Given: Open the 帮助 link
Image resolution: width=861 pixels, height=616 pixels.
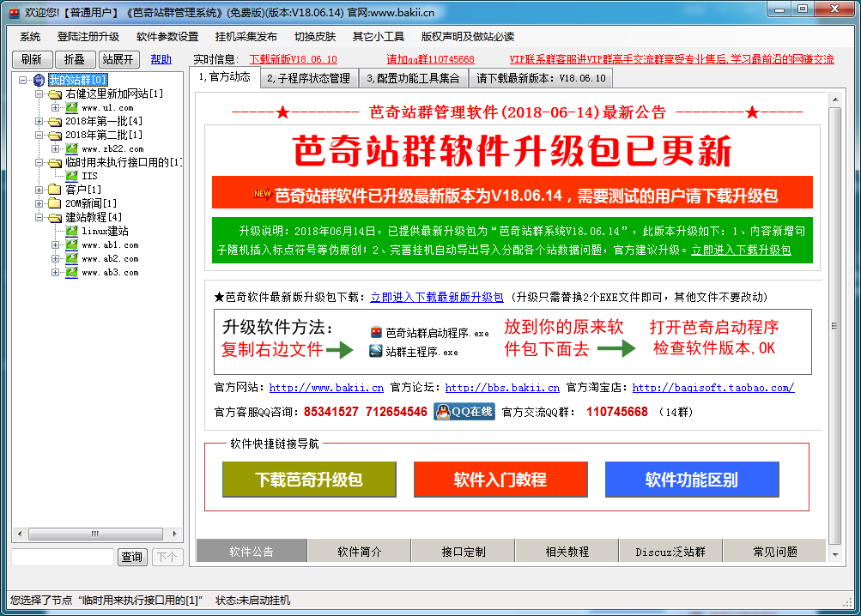Looking at the screenshot, I should [x=161, y=59].
